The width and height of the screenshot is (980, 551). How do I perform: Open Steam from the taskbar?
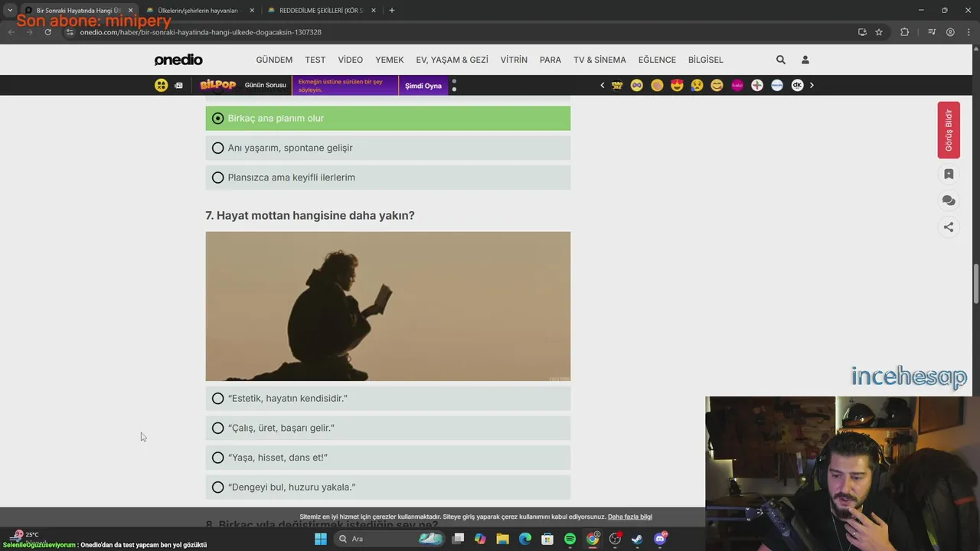[637, 539]
